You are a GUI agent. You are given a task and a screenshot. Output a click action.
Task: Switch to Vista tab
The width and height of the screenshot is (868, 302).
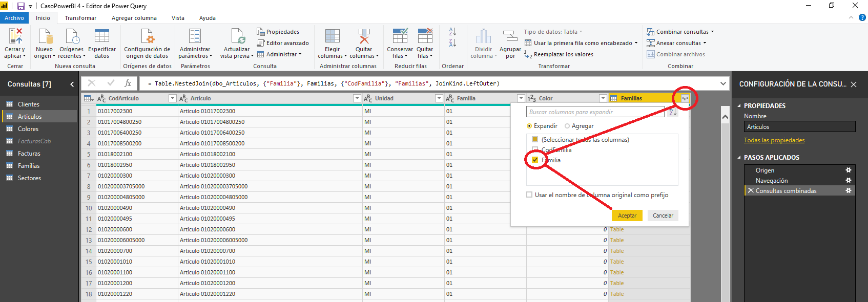click(x=178, y=18)
